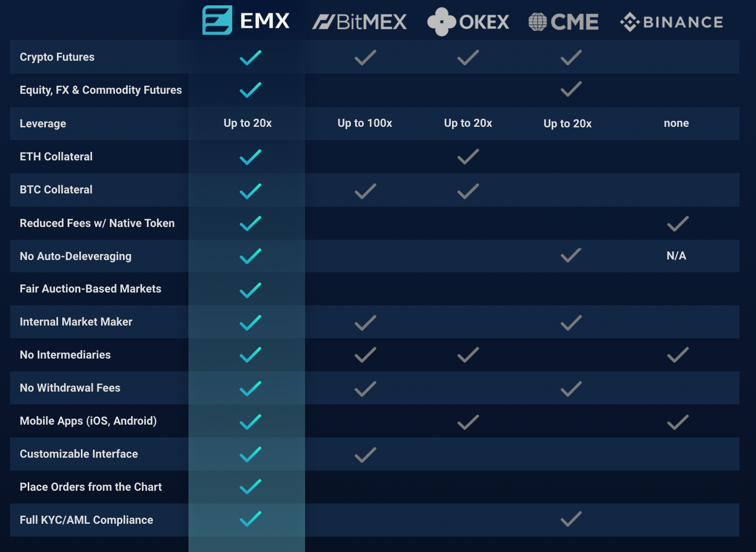Expand the Fair Auction-Based Markets row
This screenshot has height=552, width=756.
91,289
